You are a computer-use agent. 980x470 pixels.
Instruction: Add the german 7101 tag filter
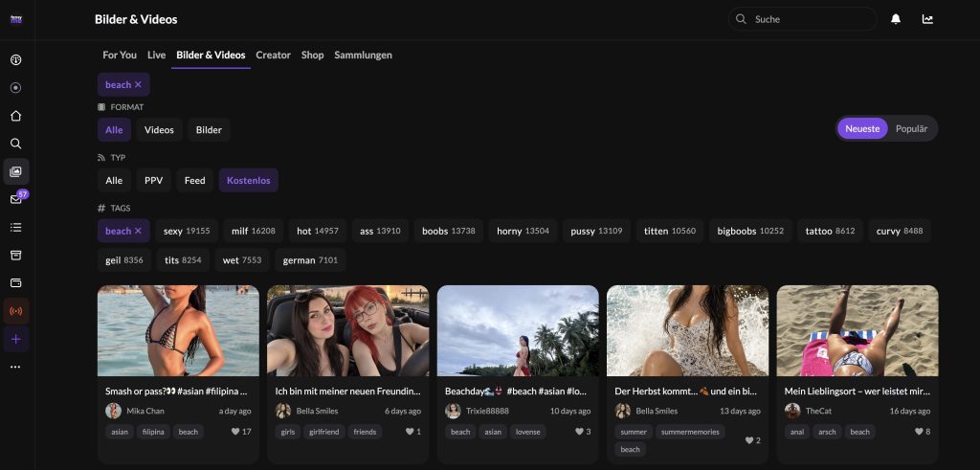coord(310,260)
